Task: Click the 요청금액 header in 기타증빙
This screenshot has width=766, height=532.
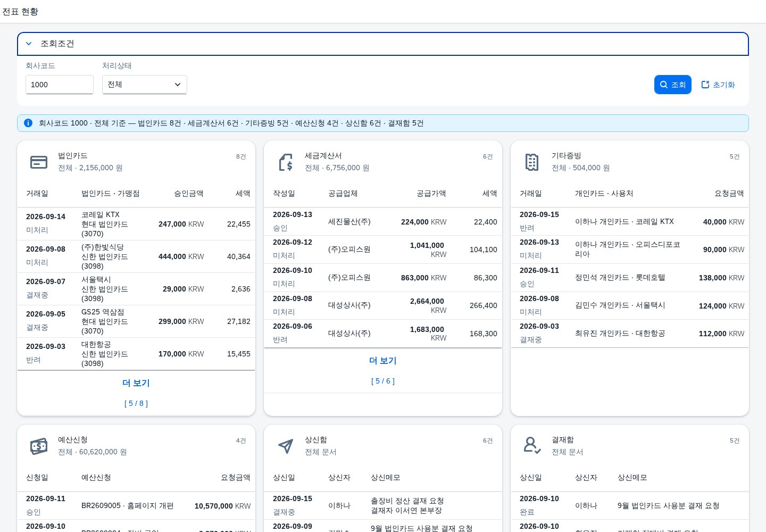Action: 729,194
